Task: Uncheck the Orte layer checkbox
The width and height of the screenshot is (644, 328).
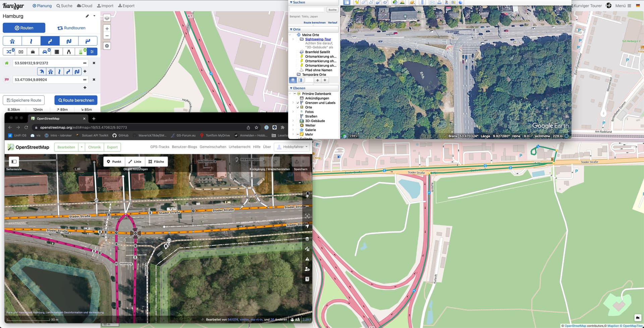Action: (298, 107)
